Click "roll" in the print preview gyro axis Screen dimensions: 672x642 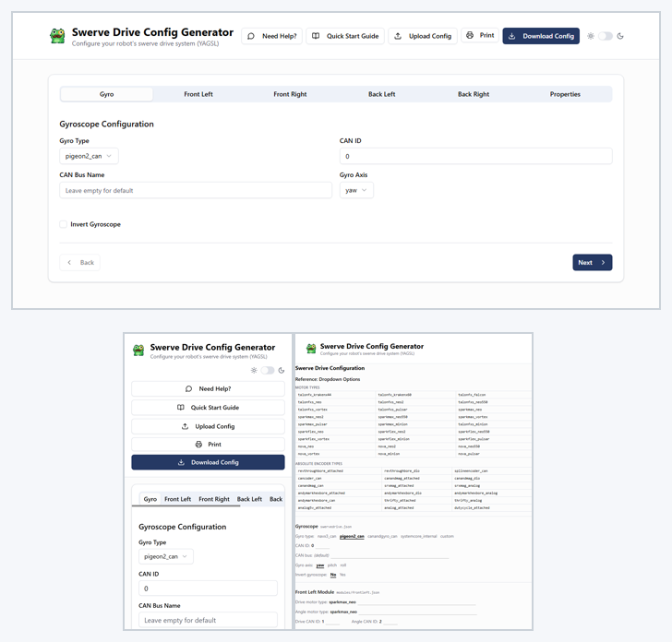(x=343, y=565)
